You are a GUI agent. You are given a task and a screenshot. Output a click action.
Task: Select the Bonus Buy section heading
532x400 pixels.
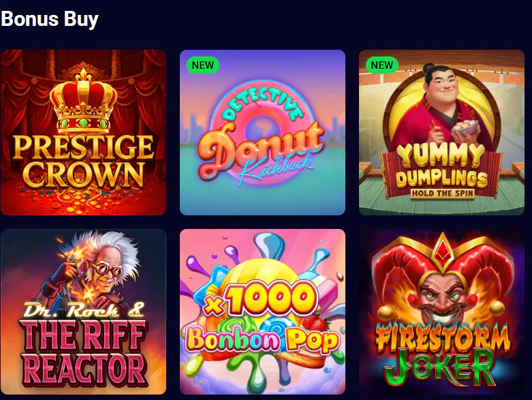tap(50, 18)
